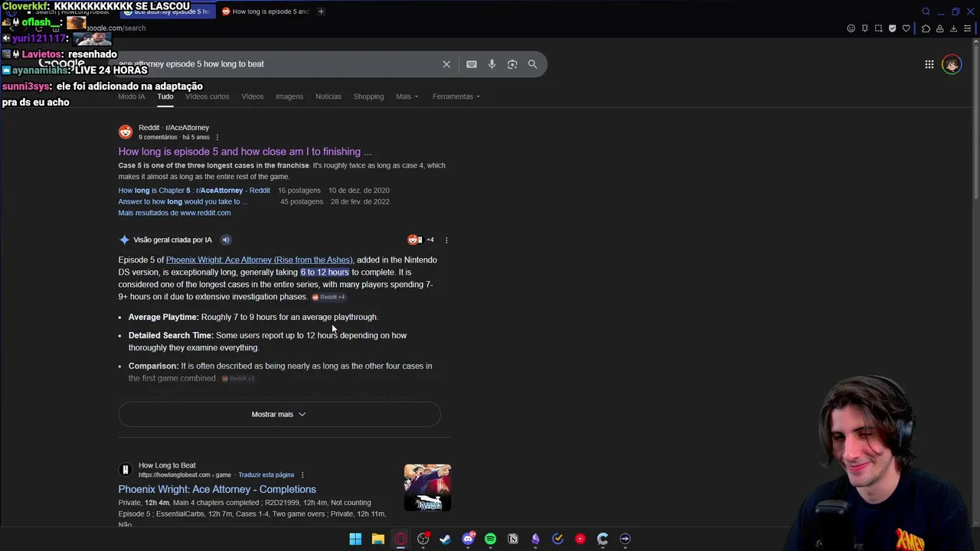This screenshot has height=551, width=980.
Task: Switch to the Vídeos tab
Action: (253, 96)
